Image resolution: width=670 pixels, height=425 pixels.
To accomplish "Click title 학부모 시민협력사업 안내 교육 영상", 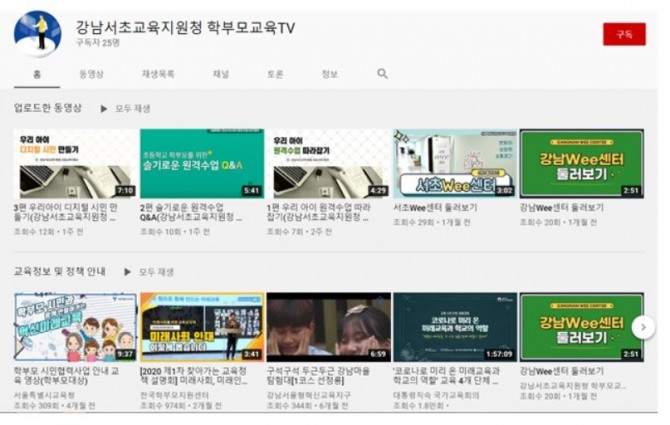I will coord(67,375).
